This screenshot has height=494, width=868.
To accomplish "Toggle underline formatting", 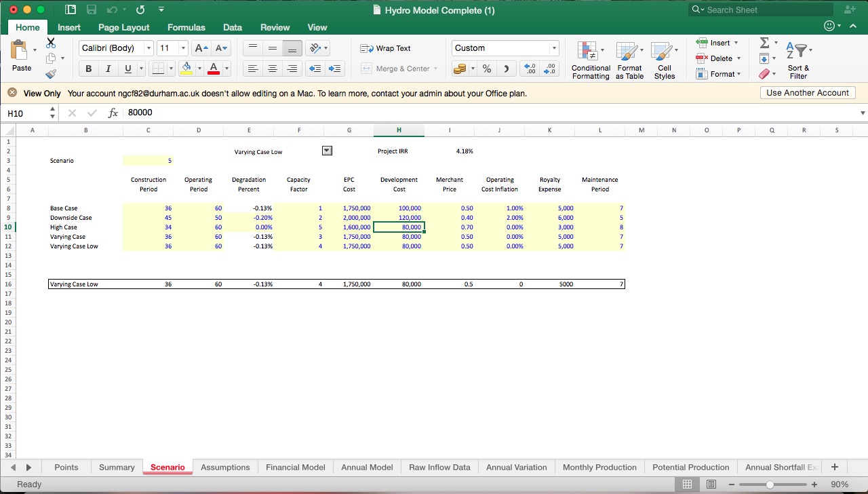I will point(125,69).
